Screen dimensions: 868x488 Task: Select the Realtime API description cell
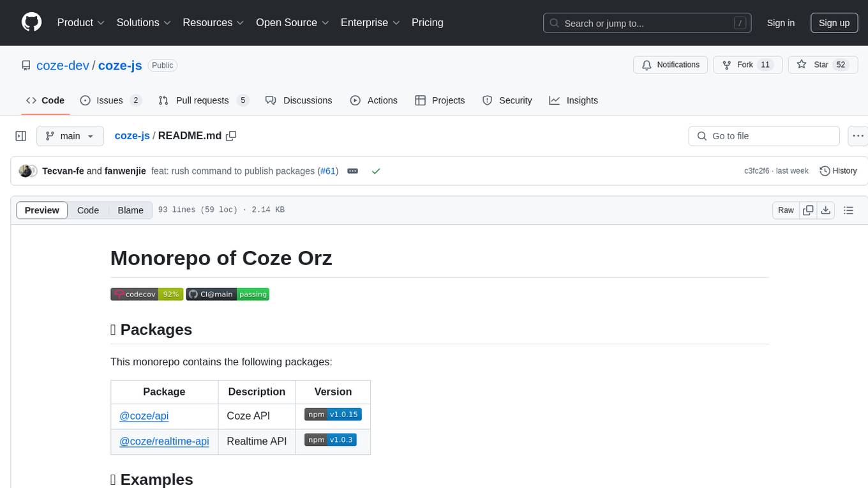257,441
